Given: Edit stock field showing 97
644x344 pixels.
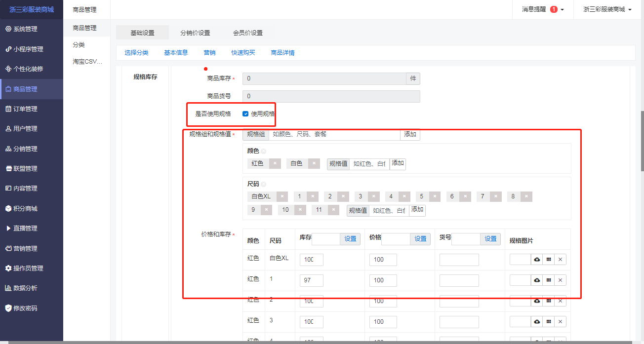Looking at the screenshot, I should (x=312, y=280).
